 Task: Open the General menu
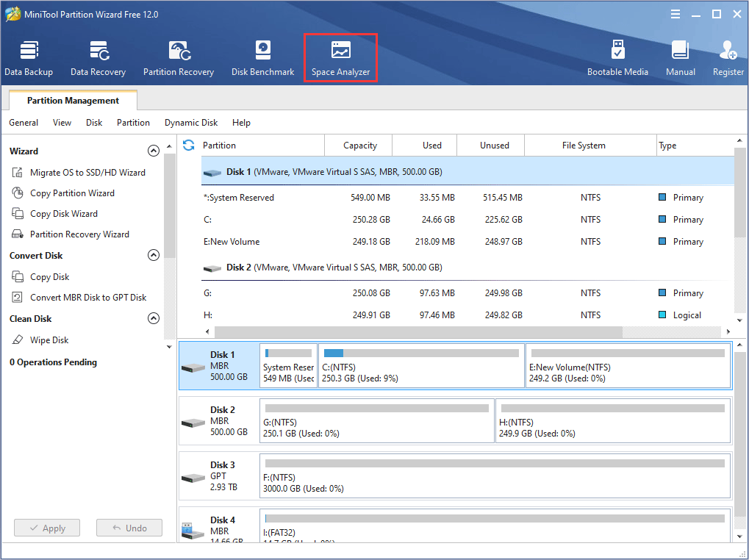click(24, 123)
